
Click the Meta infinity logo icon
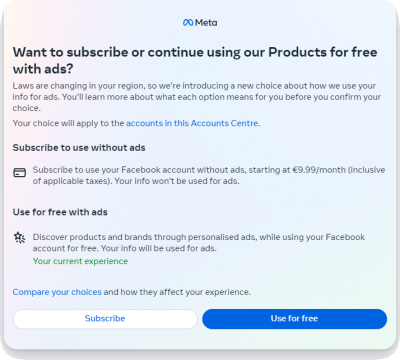(188, 23)
